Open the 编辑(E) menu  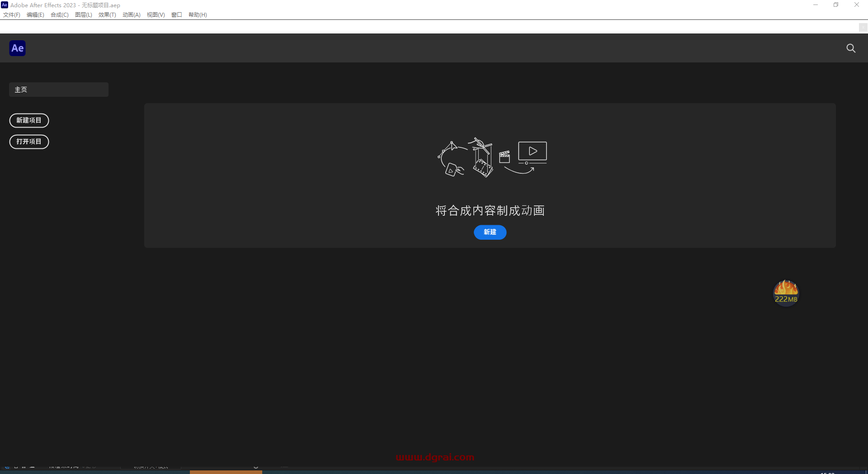[35, 14]
